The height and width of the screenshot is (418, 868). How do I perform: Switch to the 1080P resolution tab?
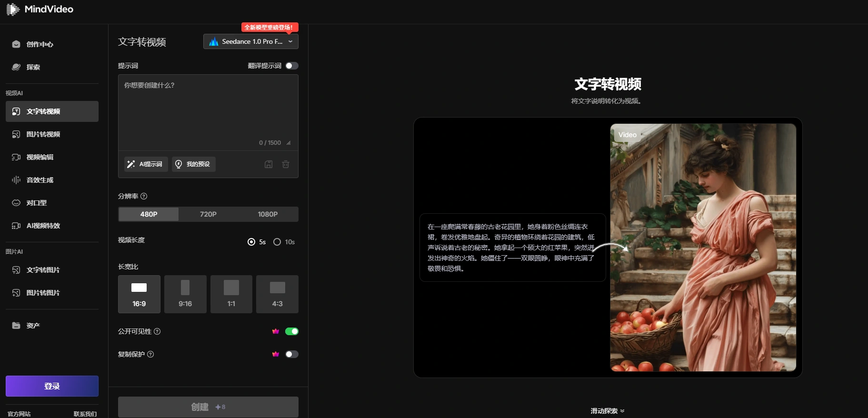point(268,214)
